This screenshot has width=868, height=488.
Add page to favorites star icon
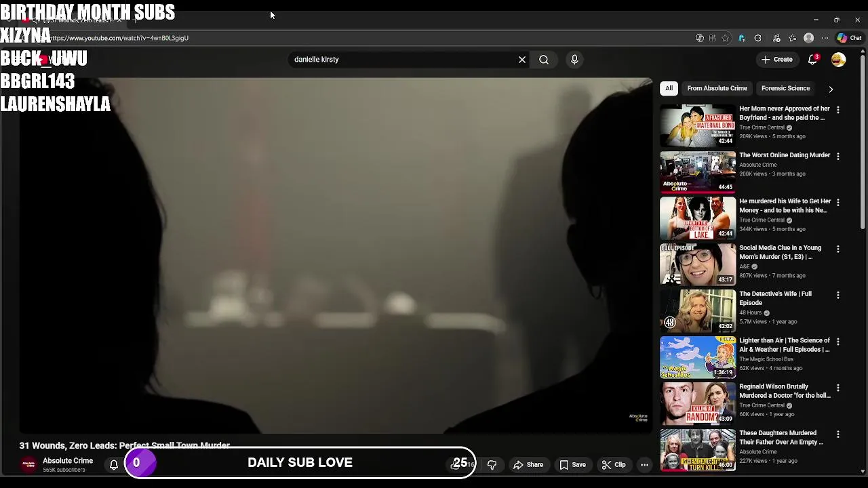(725, 38)
